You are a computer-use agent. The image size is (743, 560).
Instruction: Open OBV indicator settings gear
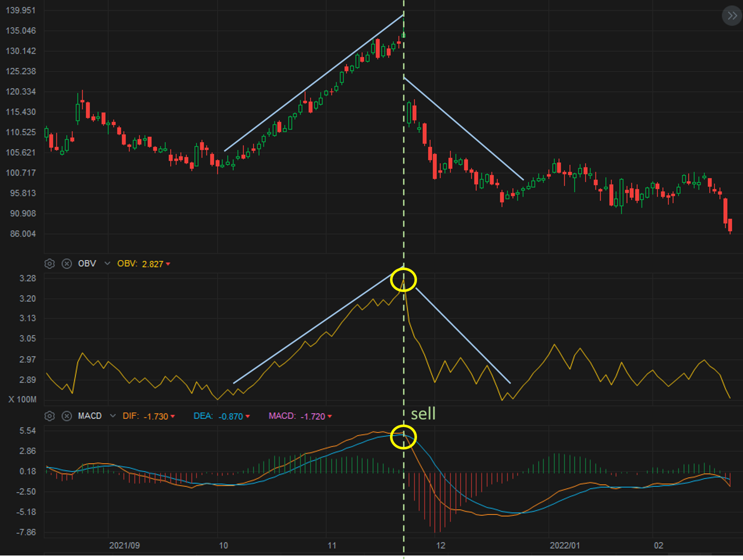click(x=49, y=263)
